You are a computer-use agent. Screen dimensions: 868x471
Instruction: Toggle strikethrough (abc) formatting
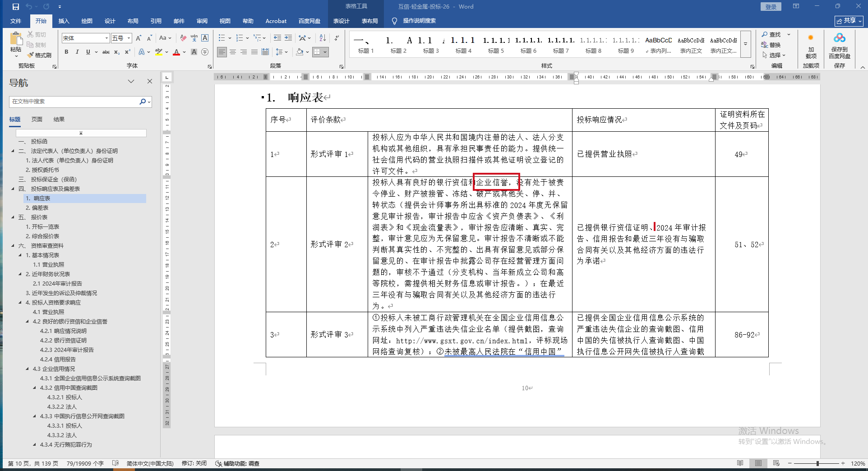[106, 52]
